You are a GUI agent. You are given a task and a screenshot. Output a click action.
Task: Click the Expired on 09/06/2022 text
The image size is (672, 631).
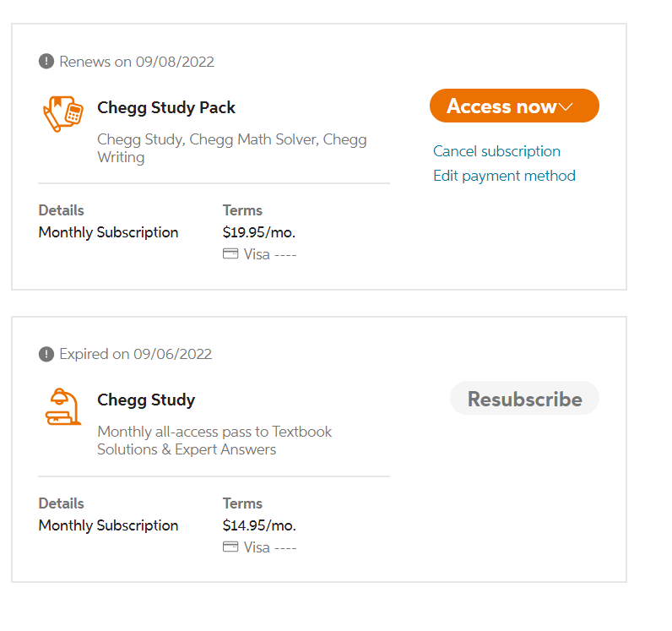click(135, 354)
